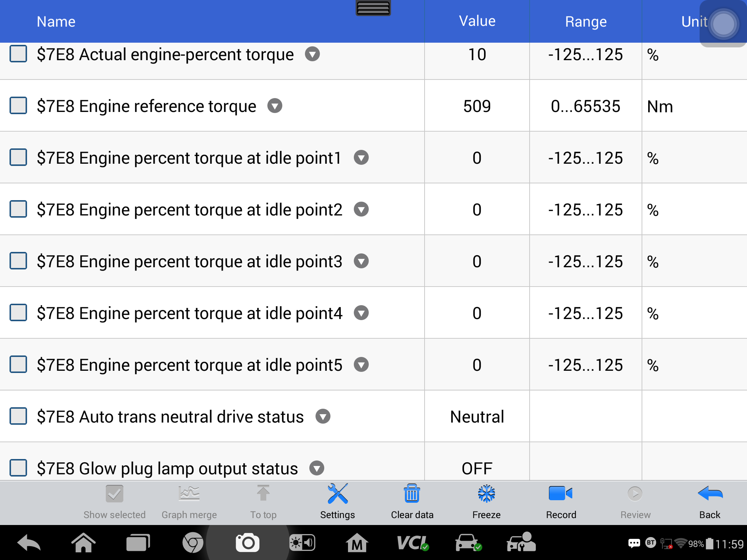
Task: Tap the Bluetooth BT status icon
Action: [651, 543]
